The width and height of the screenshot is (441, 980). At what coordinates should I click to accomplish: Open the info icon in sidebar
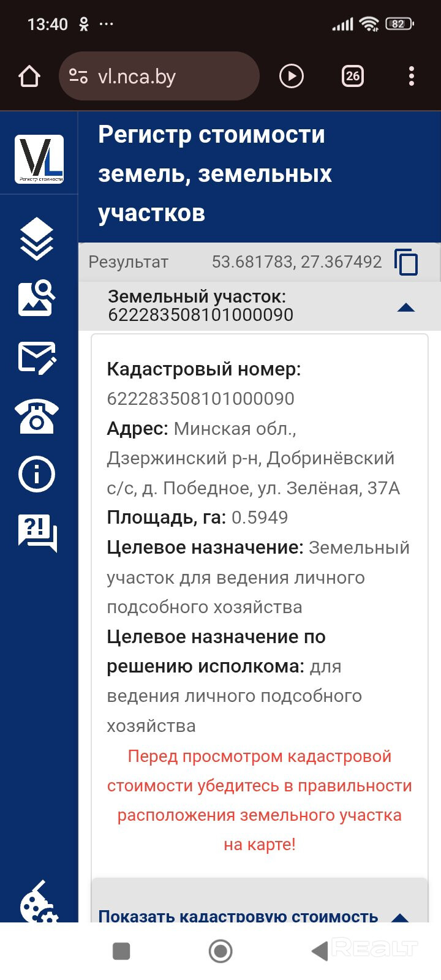(x=37, y=474)
